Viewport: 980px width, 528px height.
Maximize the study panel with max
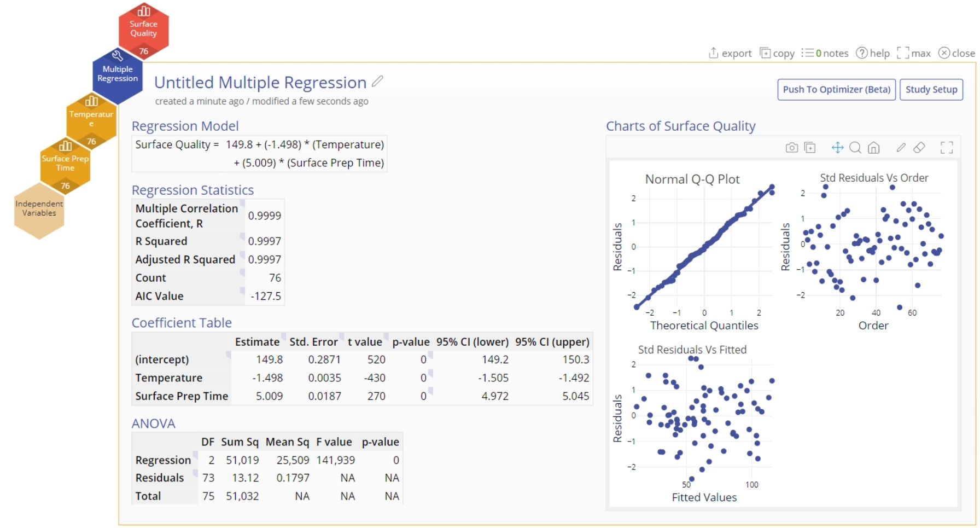coord(914,53)
